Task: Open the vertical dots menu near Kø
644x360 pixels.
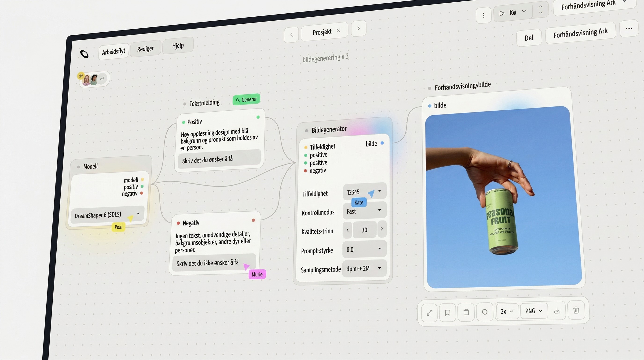Action: click(483, 15)
